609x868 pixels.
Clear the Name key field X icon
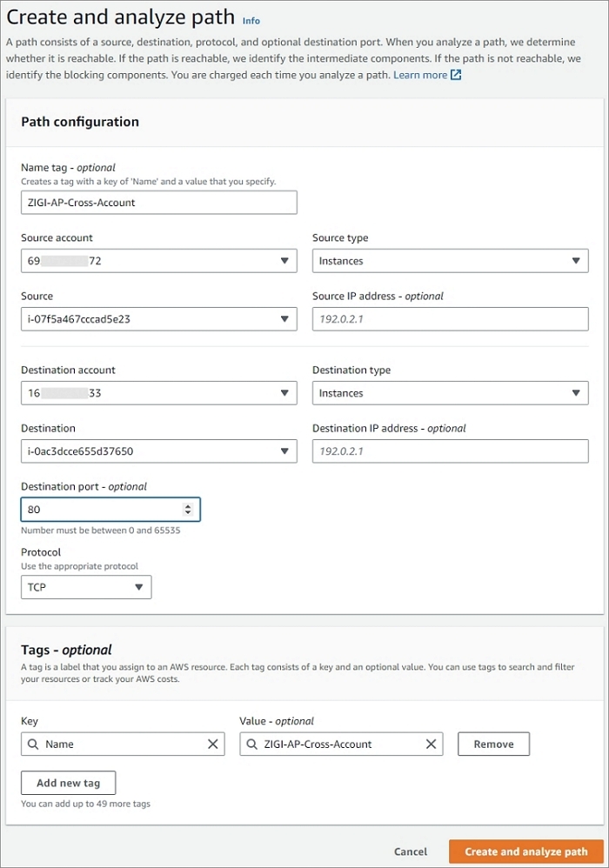[x=212, y=744]
